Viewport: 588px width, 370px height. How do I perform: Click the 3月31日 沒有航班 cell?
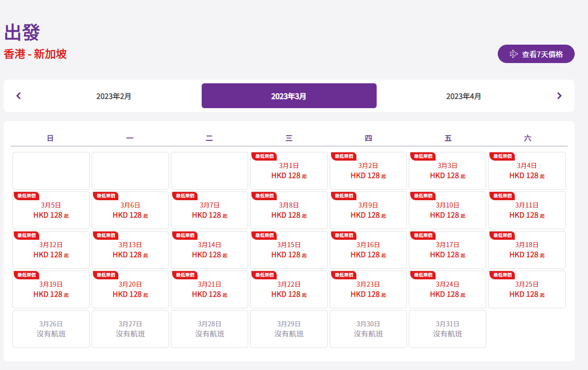click(447, 329)
